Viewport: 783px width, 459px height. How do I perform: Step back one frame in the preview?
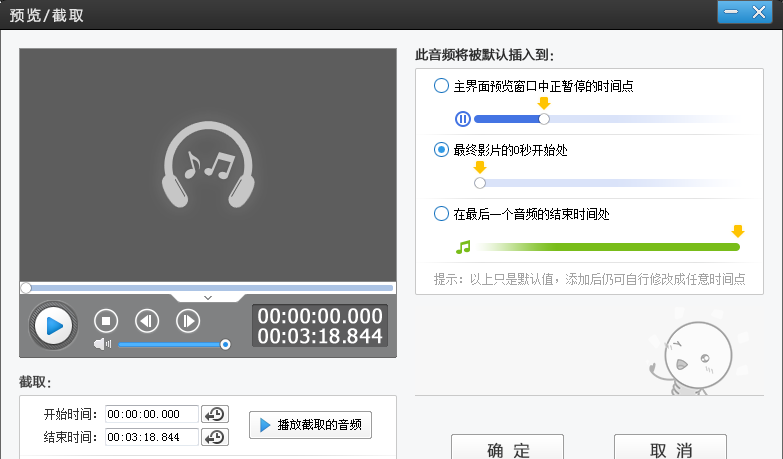147,321
